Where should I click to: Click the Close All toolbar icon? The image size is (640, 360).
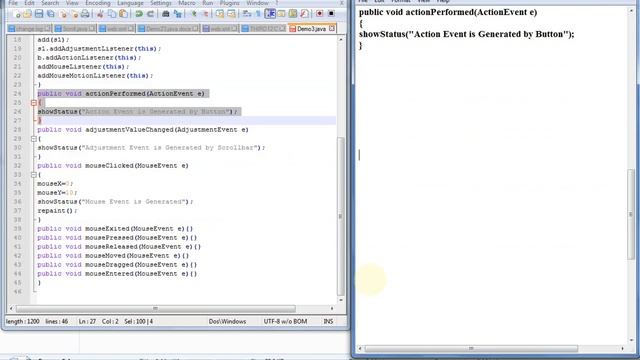click(x=74, y=14)
